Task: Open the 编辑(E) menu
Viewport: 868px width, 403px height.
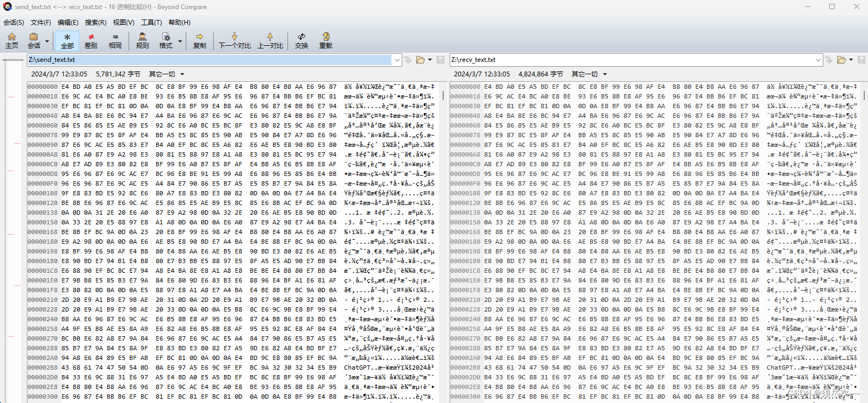Action: coord(68,22)
